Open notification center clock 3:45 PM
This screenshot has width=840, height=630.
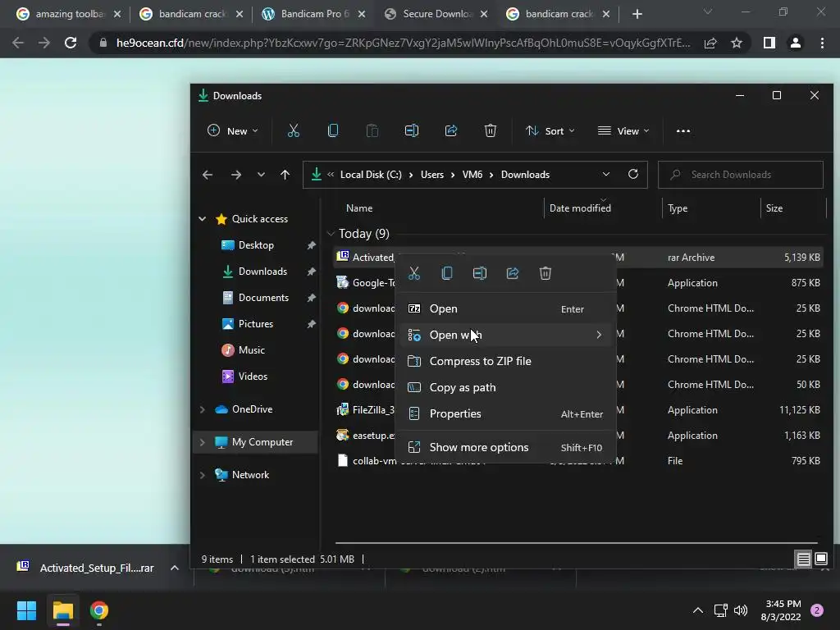(781, 610)
